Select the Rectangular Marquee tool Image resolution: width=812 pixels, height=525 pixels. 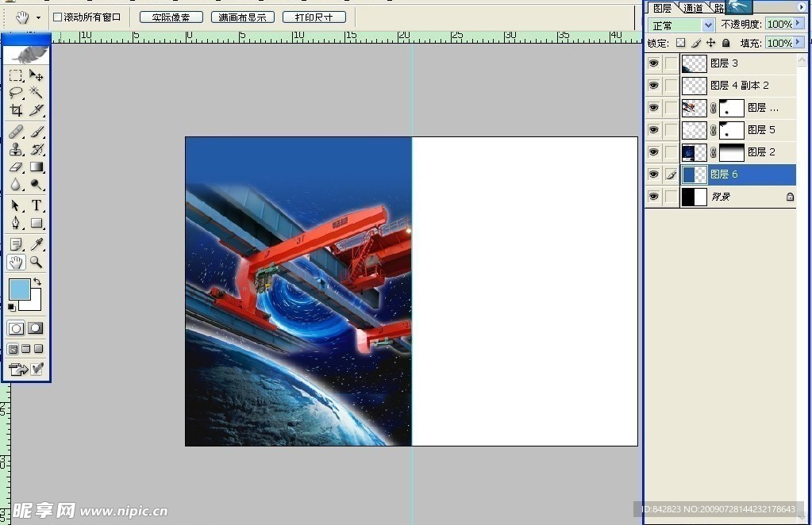coord(16,75)
